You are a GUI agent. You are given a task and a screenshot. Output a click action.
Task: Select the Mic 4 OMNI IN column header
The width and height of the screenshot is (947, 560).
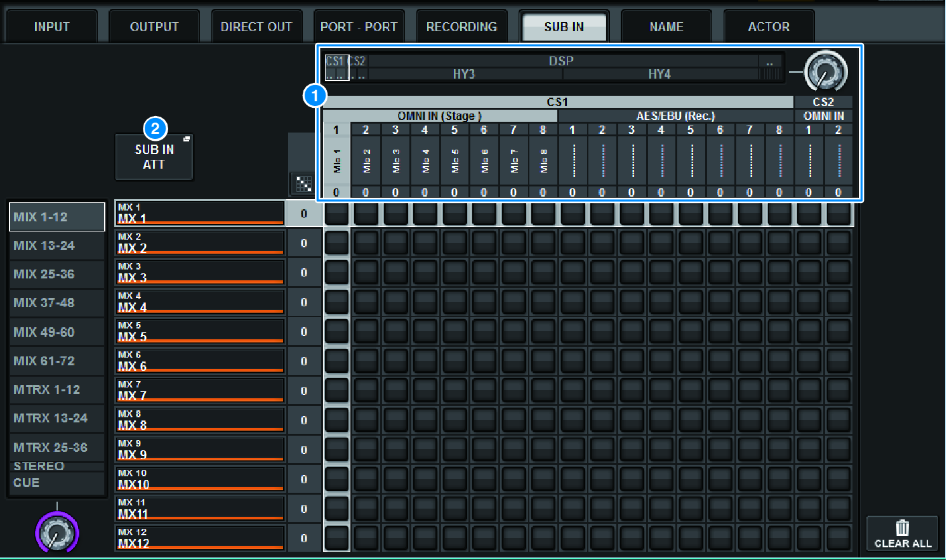[425, 160]
